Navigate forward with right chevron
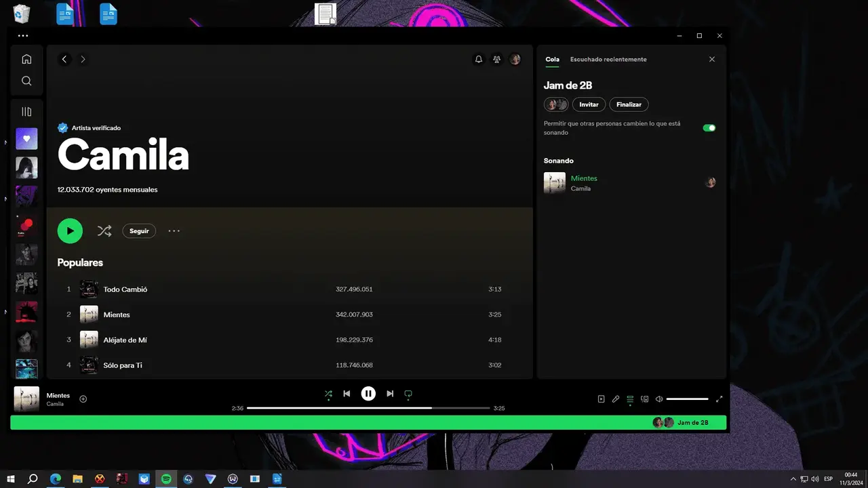Image resolution: width=868 pixels, height=488 pixels. [x=83, y=59]
